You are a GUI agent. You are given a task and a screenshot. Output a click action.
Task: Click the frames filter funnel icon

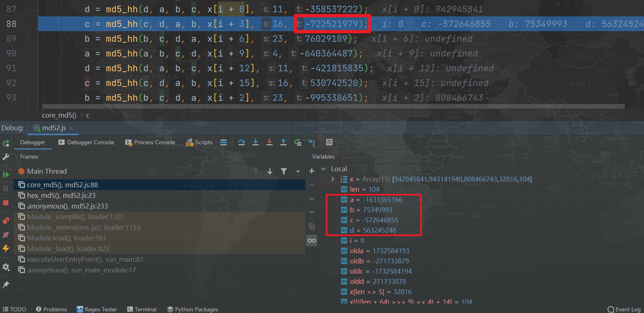click(284, 171)
